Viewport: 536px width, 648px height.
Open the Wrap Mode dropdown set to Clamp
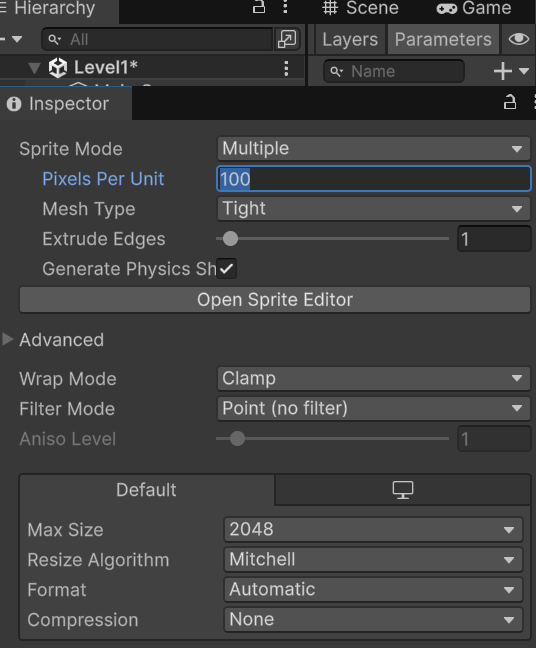tap(374, 378)
